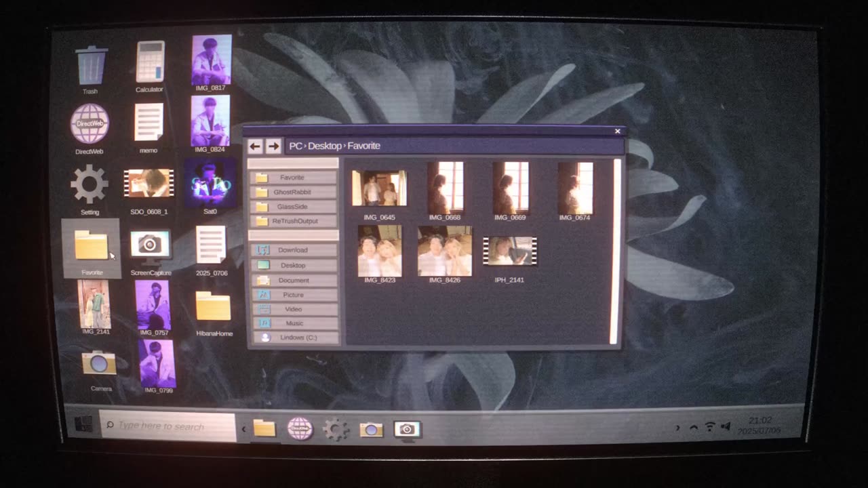This screenshot has height=488, width=868.
Task: Open the DirectWeb desktop icon
Action: (89, 125)
